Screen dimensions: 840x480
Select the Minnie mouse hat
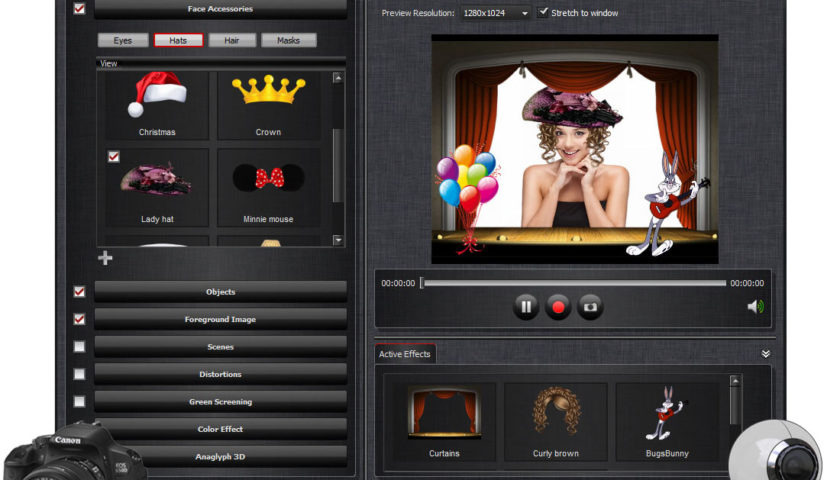268,188
